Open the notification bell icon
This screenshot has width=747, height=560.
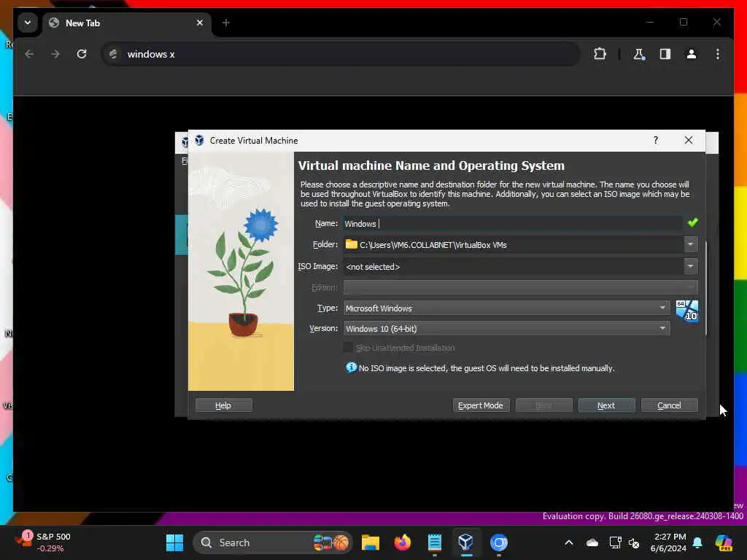tap(697, 542)
